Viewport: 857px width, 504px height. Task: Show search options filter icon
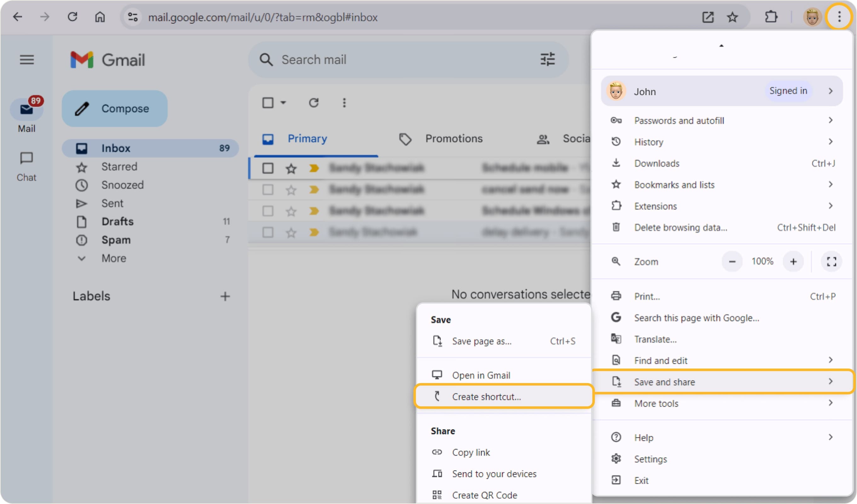pos(548,60)
